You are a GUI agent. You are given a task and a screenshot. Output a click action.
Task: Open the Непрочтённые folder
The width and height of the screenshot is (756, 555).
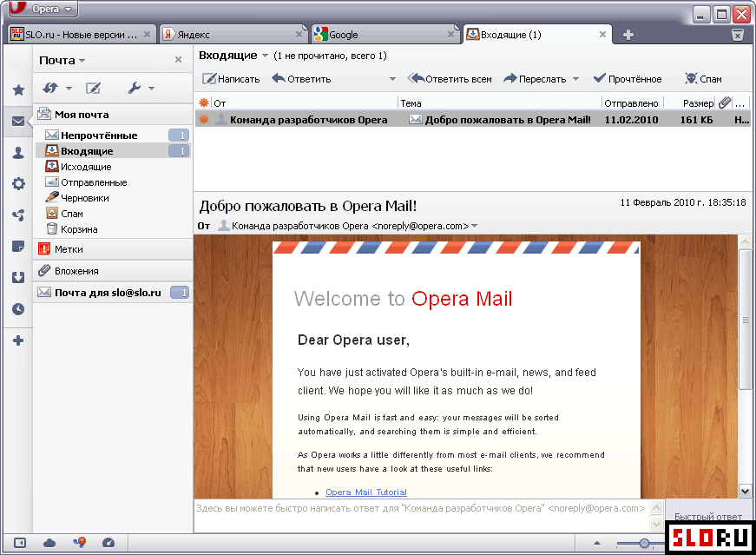pyautogui.click(x=114, y=135)
